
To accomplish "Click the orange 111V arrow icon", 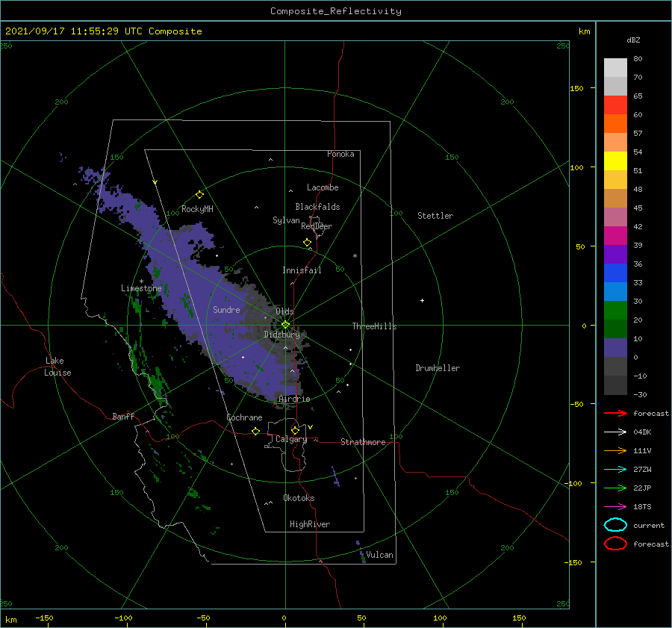I will coord(615,450).
